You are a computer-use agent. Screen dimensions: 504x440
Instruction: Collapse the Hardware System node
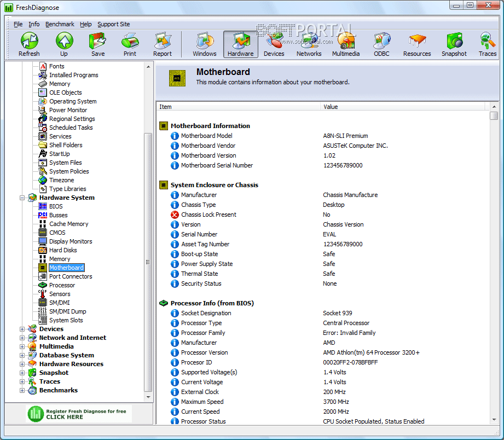(22, 198)
